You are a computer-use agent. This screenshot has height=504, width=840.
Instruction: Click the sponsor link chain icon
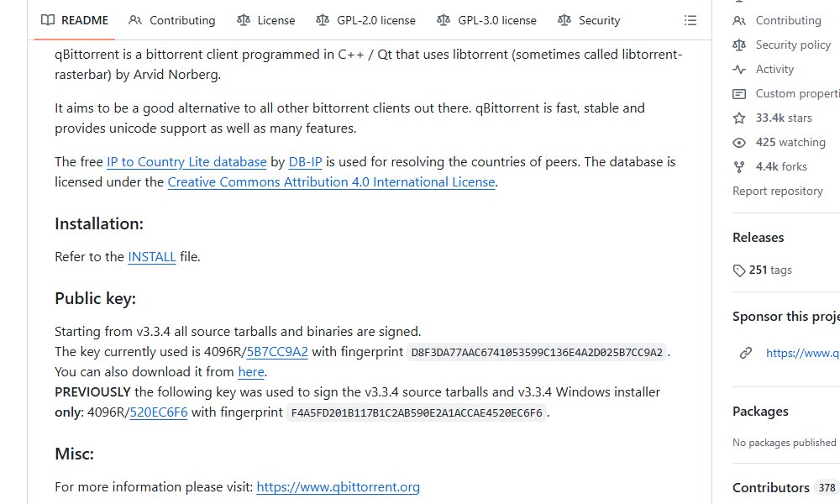coord(746,354)
